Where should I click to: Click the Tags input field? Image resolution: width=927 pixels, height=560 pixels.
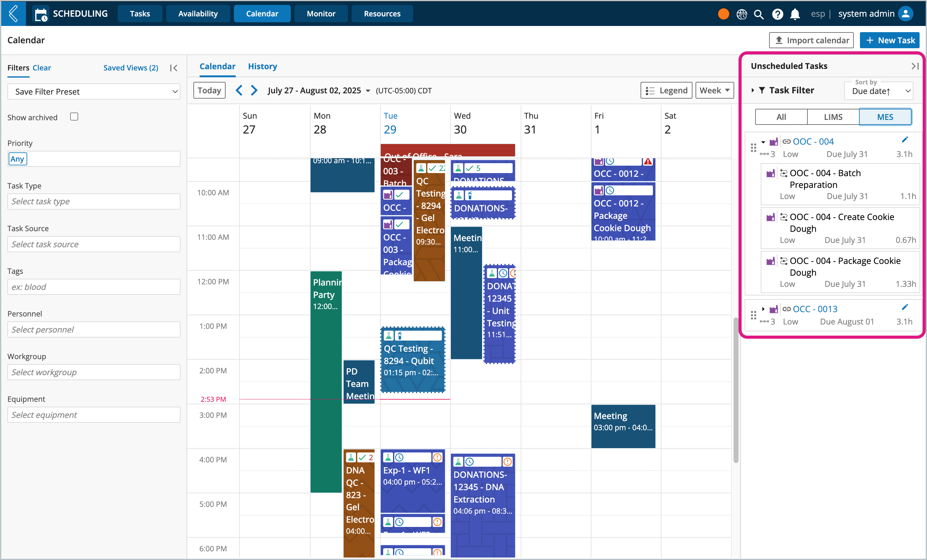click(94, 287)
